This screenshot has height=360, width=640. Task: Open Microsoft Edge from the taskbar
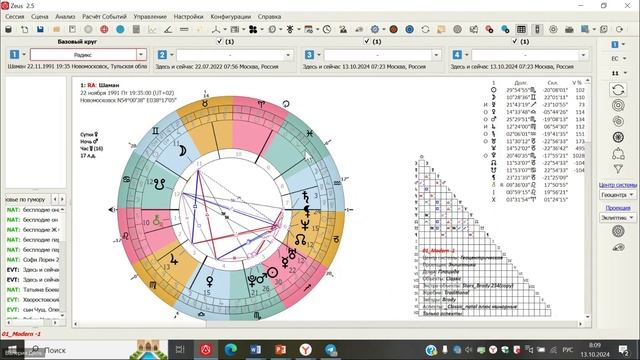point(231,350)
